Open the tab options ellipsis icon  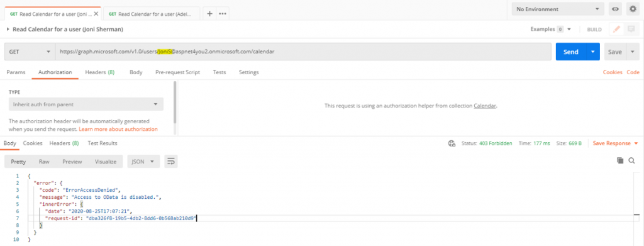[223, 14]
